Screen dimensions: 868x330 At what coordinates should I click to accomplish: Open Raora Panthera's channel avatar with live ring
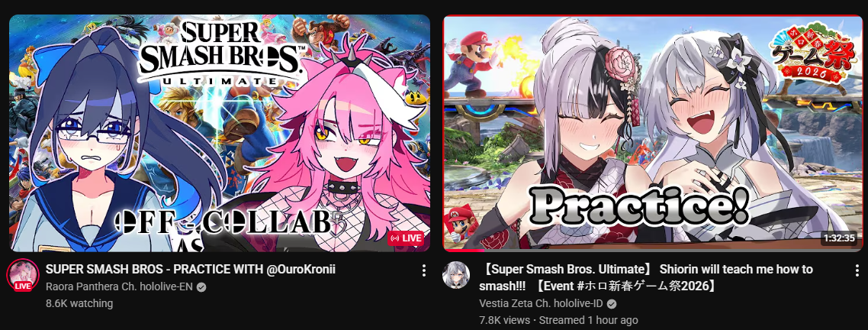click(x=23, y=275)
